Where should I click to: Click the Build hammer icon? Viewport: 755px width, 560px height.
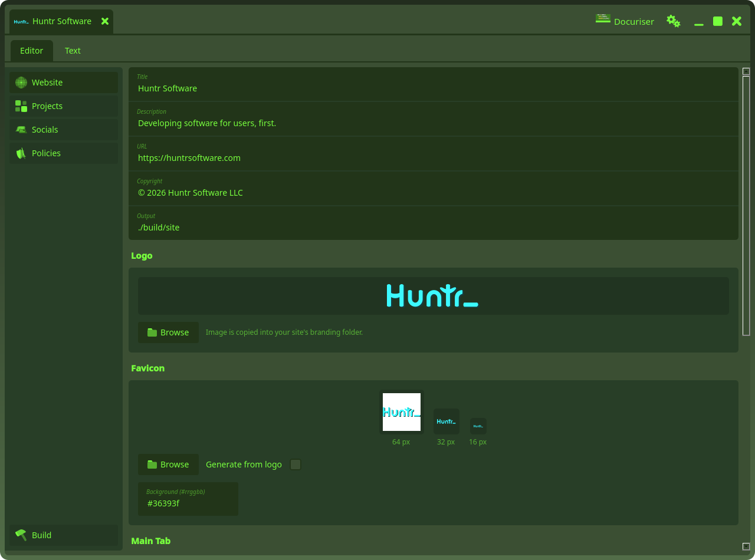tap(21, 535)
